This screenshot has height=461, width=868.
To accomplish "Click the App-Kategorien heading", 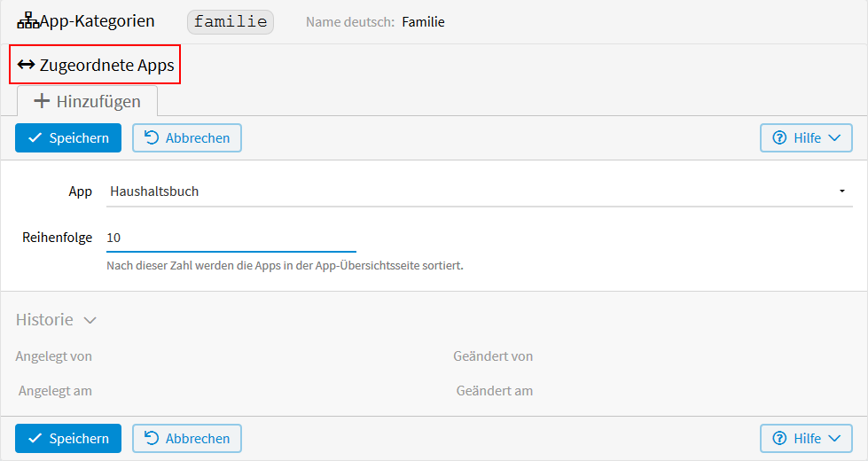I will pyautogui.click(x=97, y=21).
